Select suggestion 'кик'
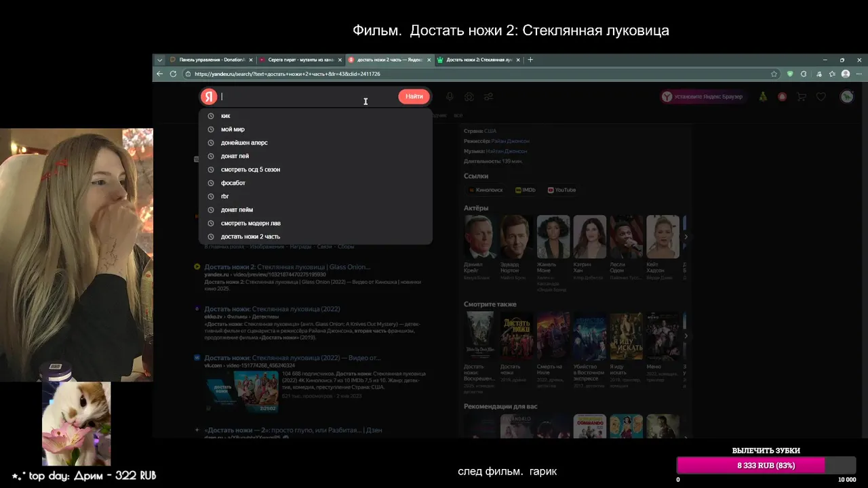 [315, 116]
